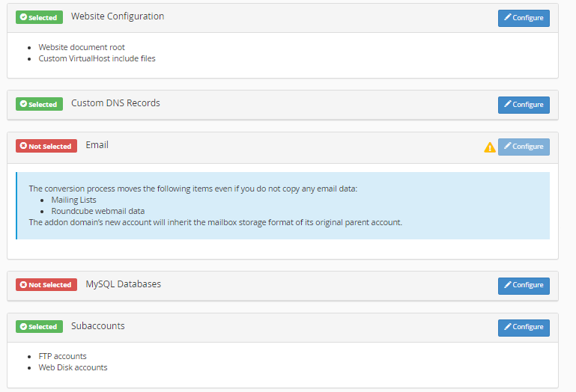Click the Subaccounts heading
Image resolution: width=576 pixels, height=392 pixels.
98,326
